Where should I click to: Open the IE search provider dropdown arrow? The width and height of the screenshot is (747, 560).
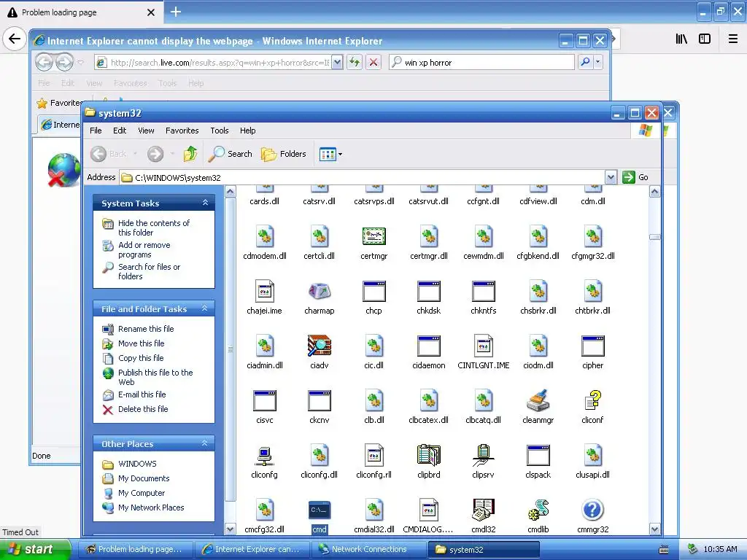click(598, 62)
